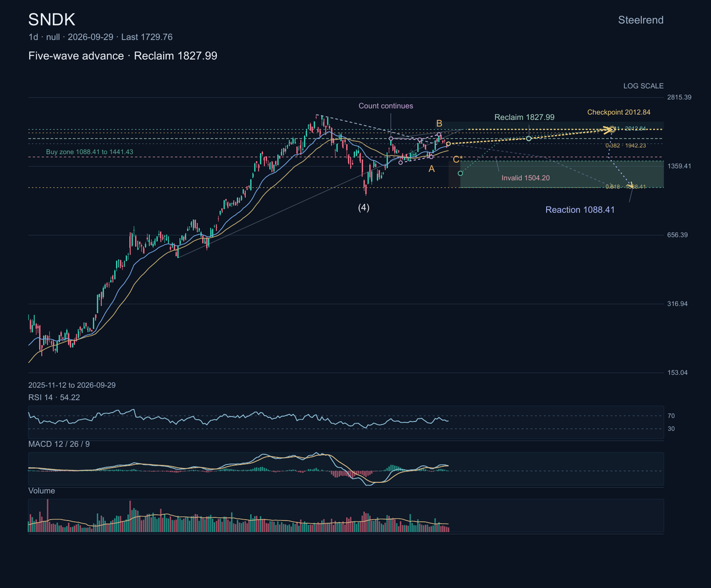Screen dimensions: 711x588
Task: Click the 'Count continues' annotation
Action: click(386, 106)
